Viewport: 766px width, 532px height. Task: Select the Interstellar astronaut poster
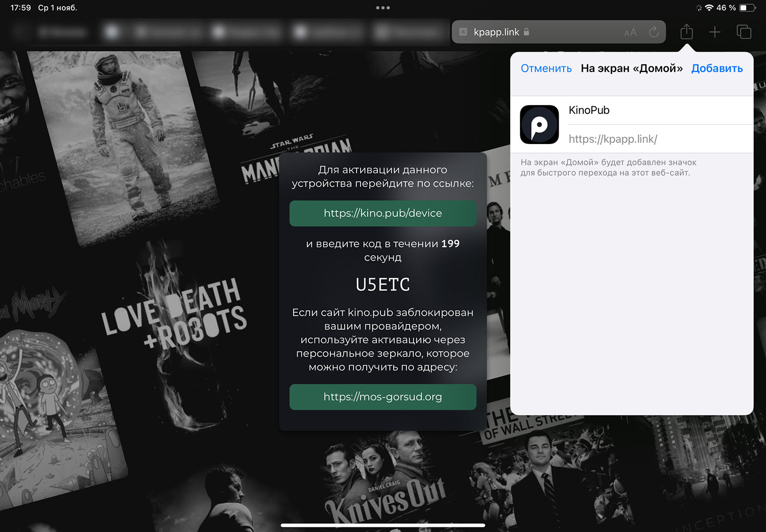(x=125, y=146)
